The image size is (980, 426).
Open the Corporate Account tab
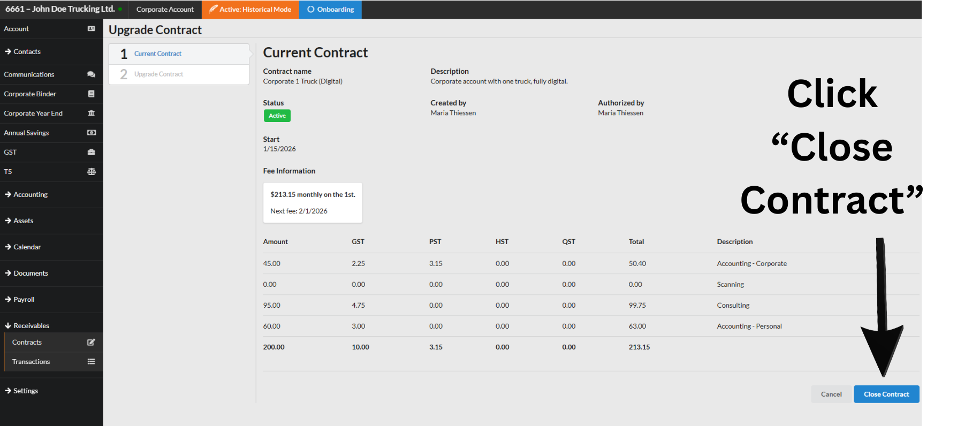[165, 10]
